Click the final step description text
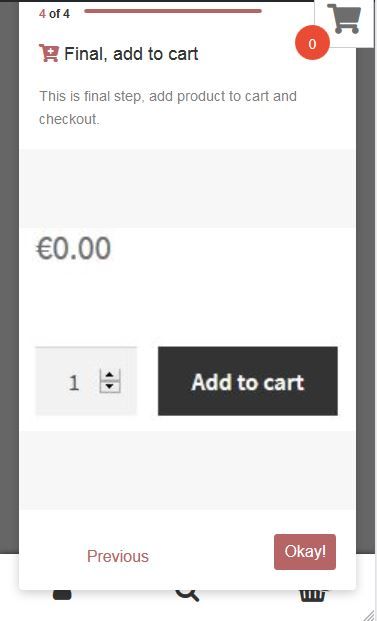The image size is (377, 621). [x=168, y=107]
